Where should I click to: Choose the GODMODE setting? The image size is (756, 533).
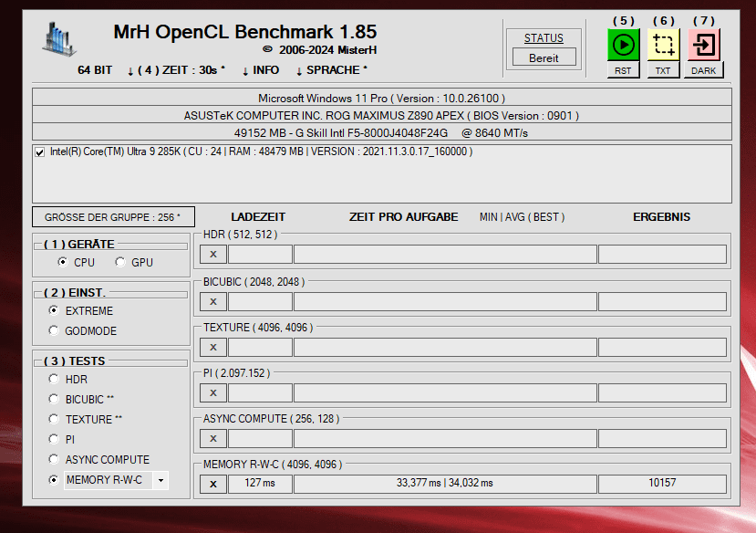tap(54, 331)
